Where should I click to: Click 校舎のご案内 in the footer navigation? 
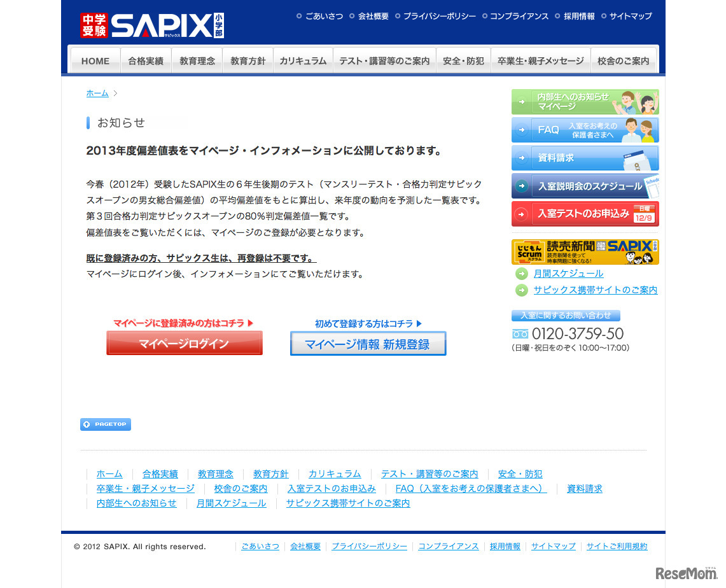click(x=241, y=489)
